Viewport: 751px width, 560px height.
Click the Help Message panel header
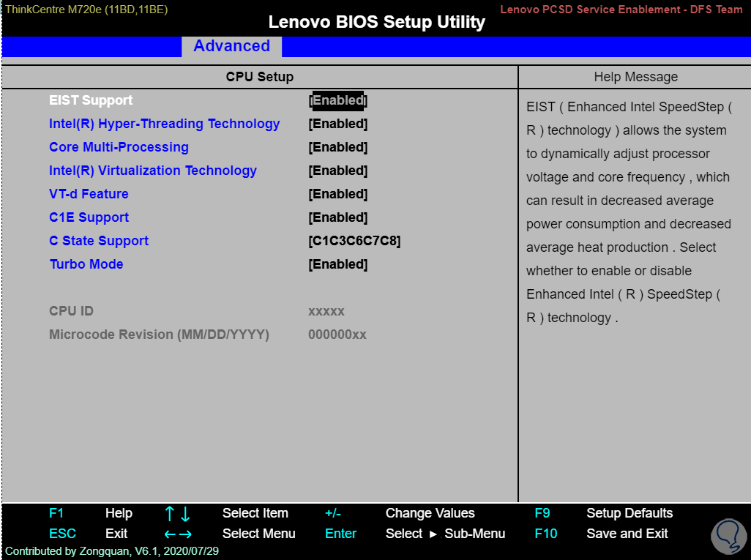point(635,77)
